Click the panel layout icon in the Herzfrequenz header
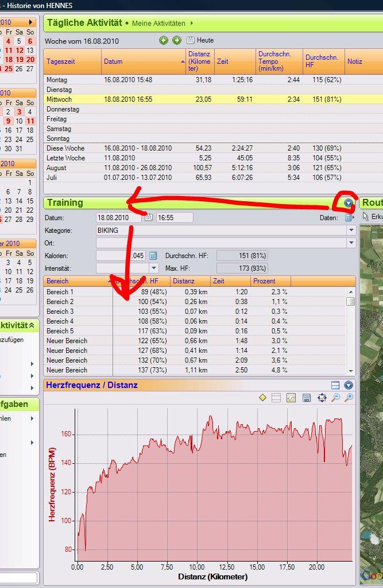383x588 pixels. [x=335, y=385]
